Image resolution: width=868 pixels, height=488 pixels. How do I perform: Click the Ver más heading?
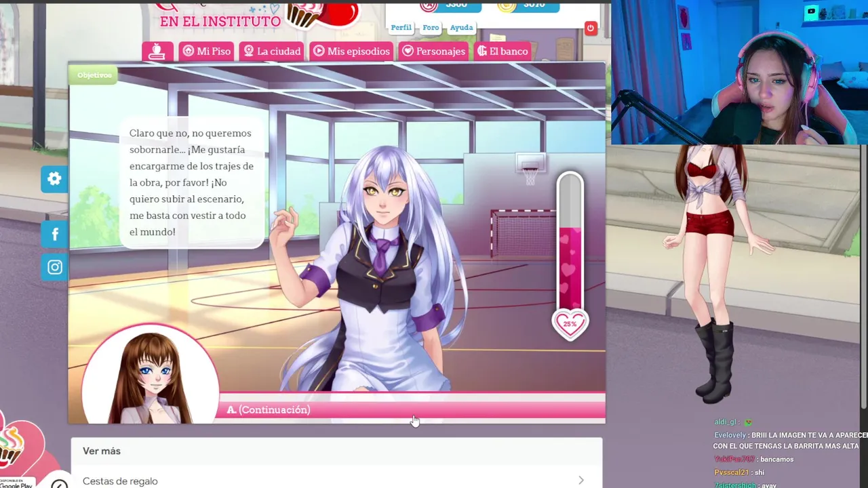pyautogui.click(x=102, y=451)
